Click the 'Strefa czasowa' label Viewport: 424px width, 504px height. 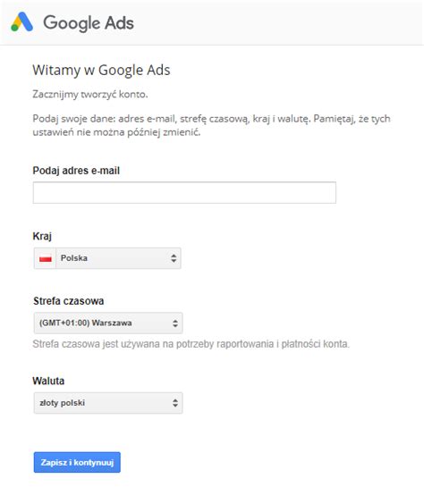pyautogui.click(x=69, y=301)
